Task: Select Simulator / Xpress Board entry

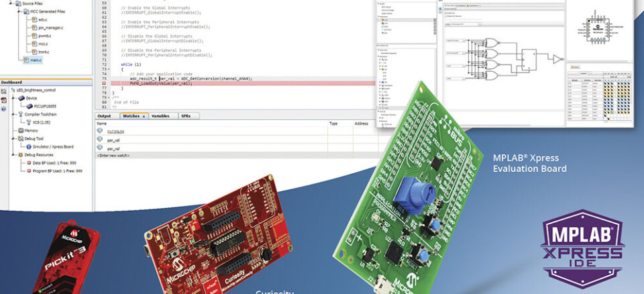Action: (54, 146)
